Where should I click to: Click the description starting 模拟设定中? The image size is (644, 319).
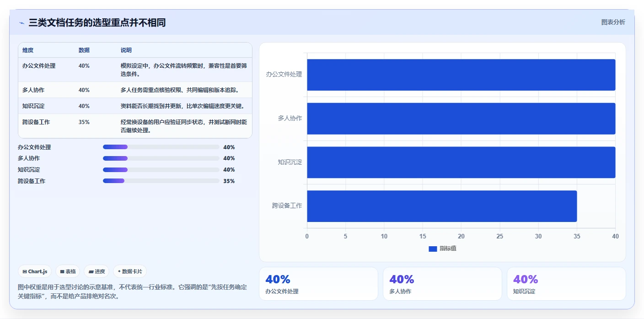(x=184, y=70)
